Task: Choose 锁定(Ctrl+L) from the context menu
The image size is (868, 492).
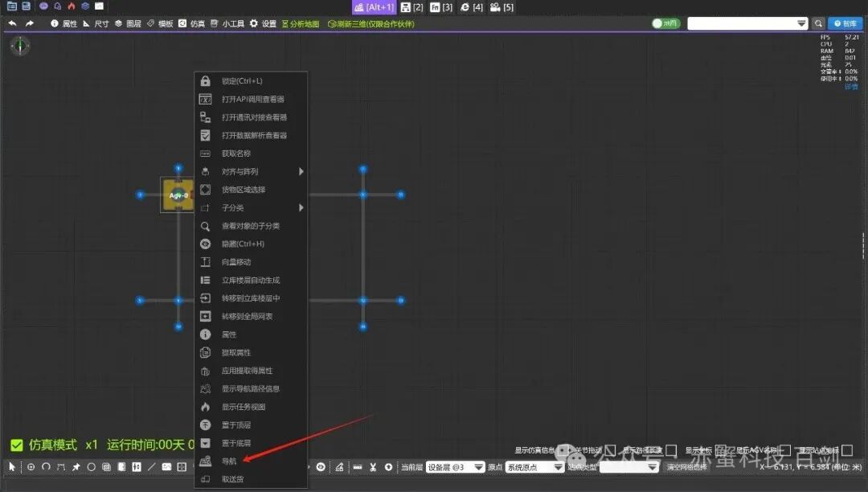Action: 251,81
